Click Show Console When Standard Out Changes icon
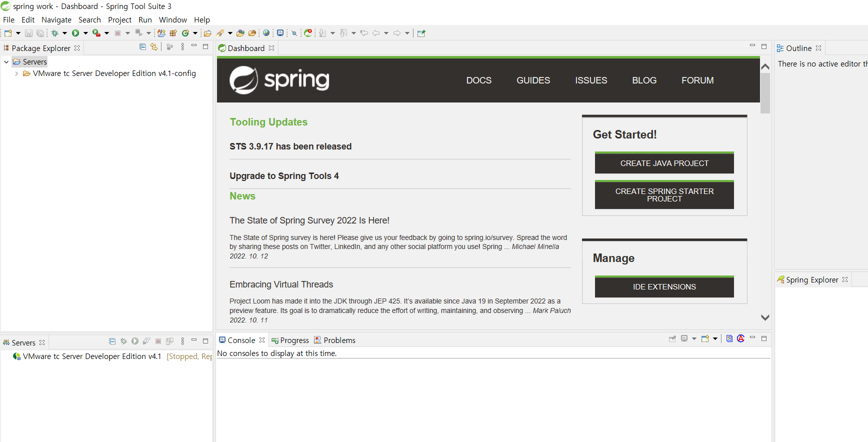Viewport: 868px width, 442px height. pyautogui.click(x=729, y=338)
